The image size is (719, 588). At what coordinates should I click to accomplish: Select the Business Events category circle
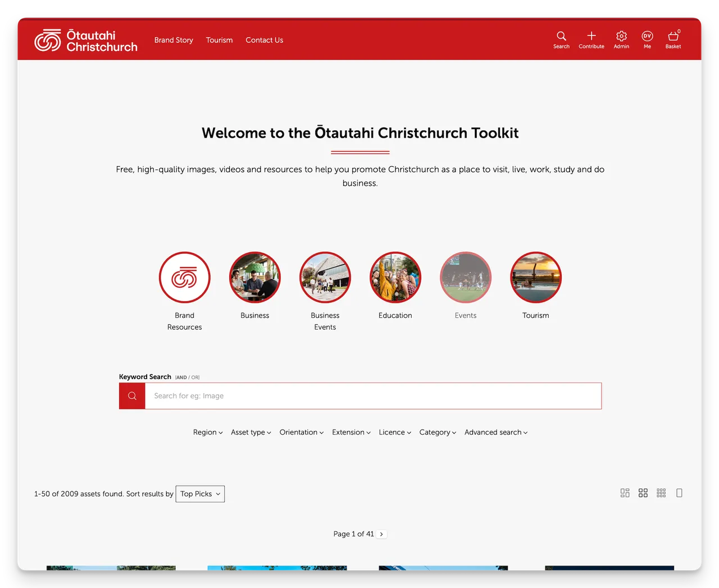click(325, 277)
